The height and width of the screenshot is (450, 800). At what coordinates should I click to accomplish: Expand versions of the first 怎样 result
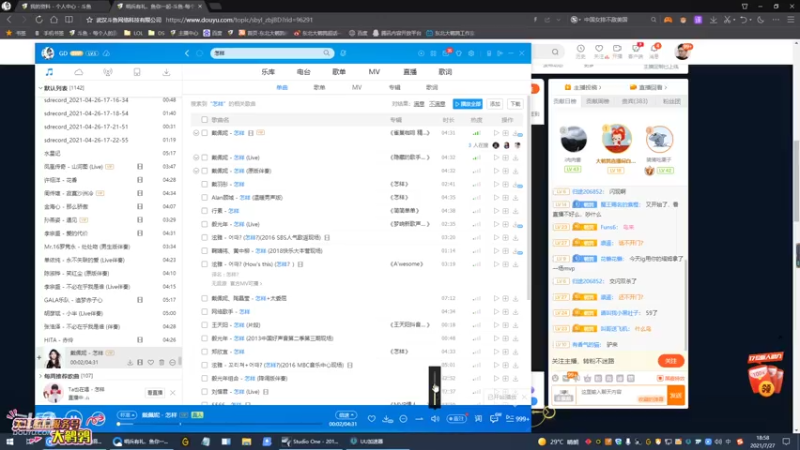(x=196, y=133)
